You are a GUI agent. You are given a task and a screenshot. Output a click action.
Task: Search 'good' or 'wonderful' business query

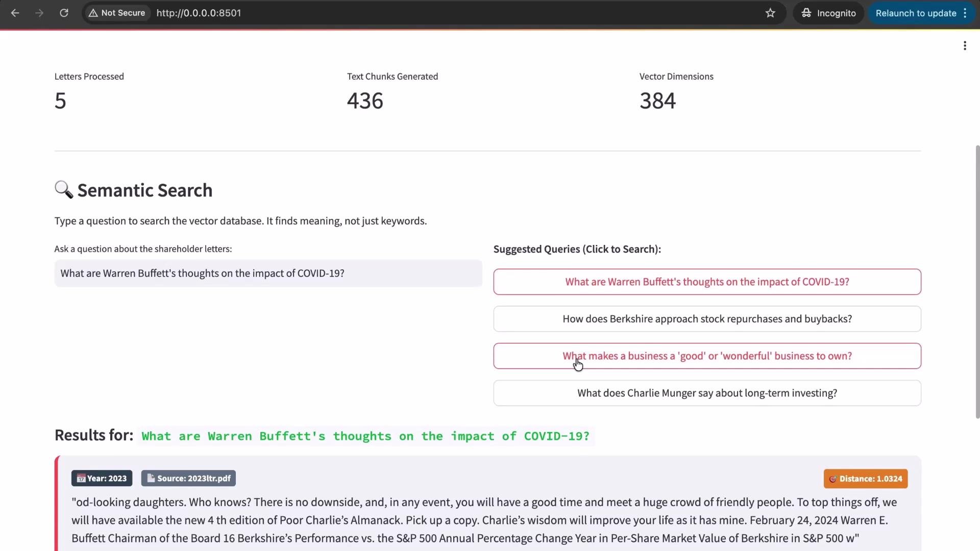[707, 356]
